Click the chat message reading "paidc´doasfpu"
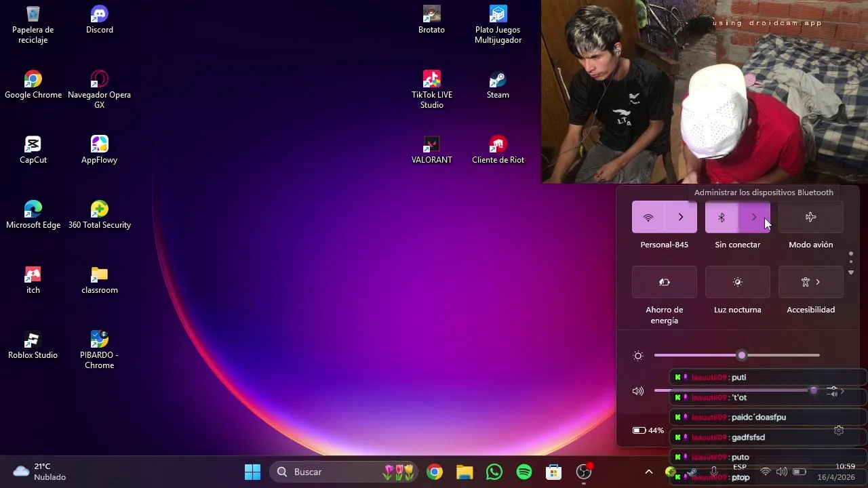The image size is (868, 488). click(768, 417)
